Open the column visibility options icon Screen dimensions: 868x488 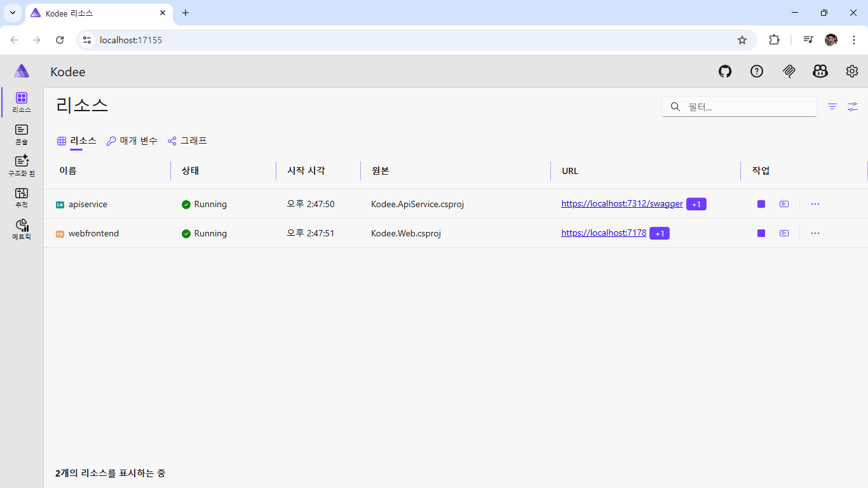853,107
